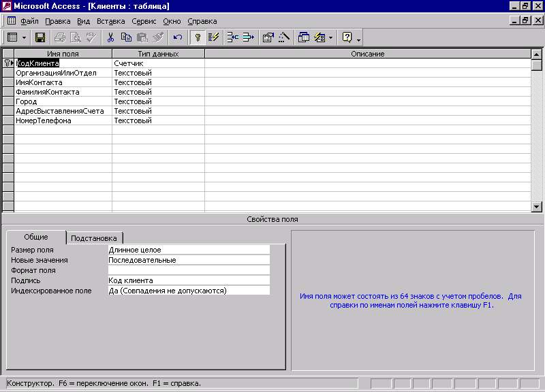
Task: Click the Access key icon in title bar
Action: pos(7,6)
